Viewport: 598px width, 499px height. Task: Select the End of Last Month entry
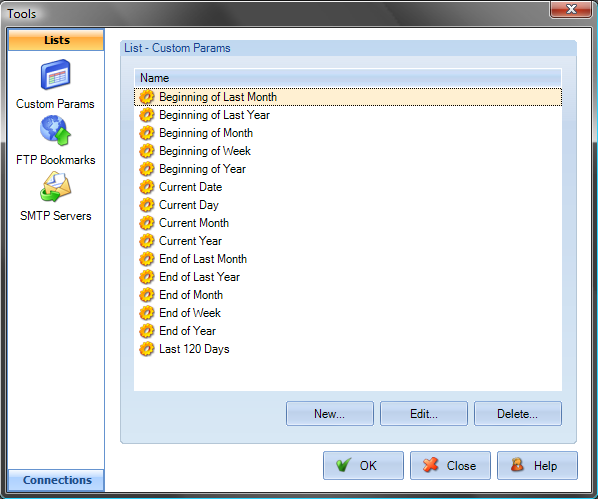pos(347,259)
